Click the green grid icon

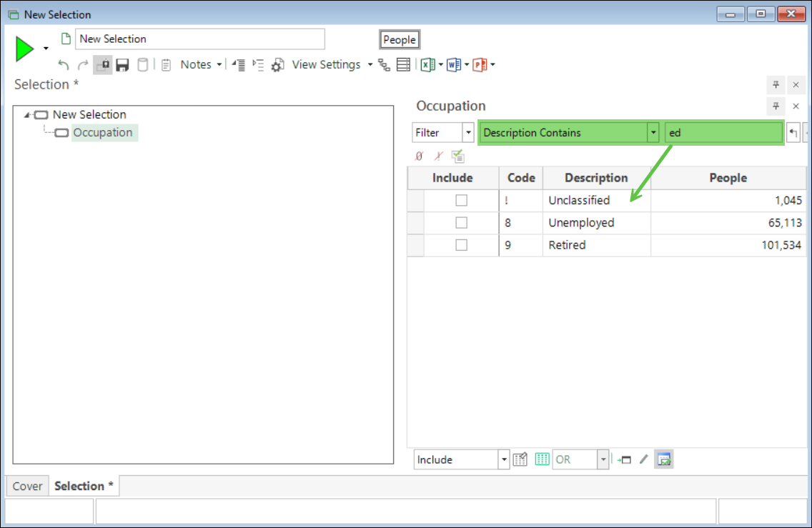543,459
